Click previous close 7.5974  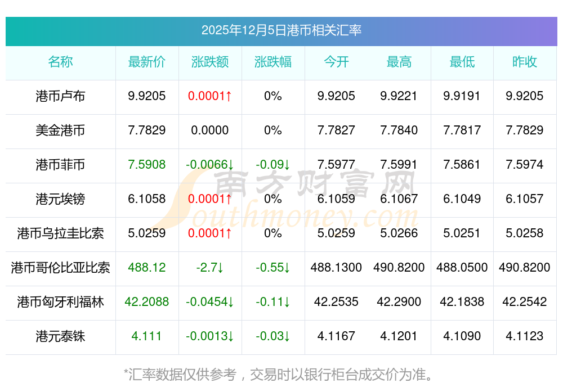[x=525, y=165]
